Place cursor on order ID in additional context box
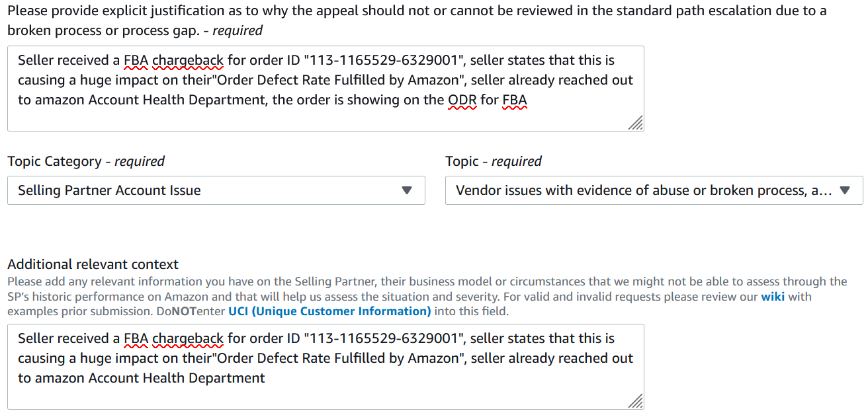Screen dimensions: 868x413 (381, 339)
